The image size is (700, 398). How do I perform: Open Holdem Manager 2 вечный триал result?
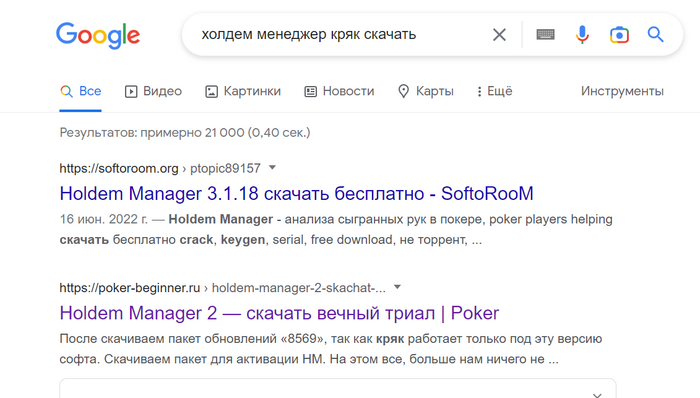pos(279,313)
